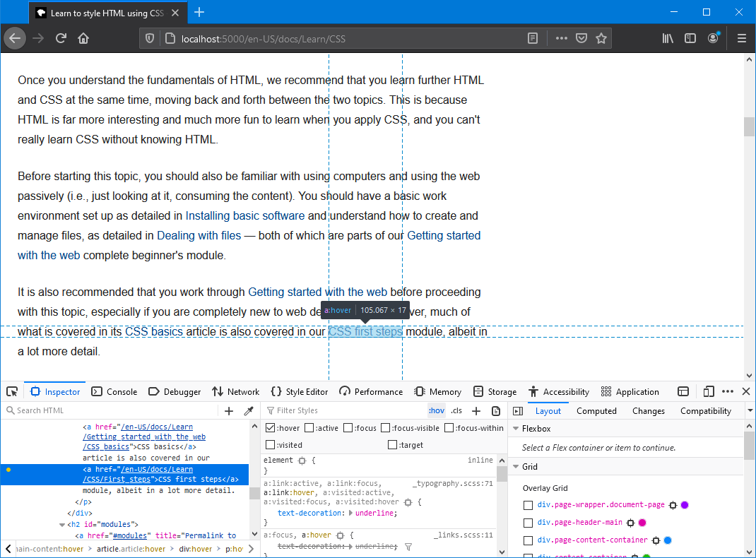This screenshot has height=558, width=756.
Task: Click the Filter Styles field
Action: coord(343,410)
